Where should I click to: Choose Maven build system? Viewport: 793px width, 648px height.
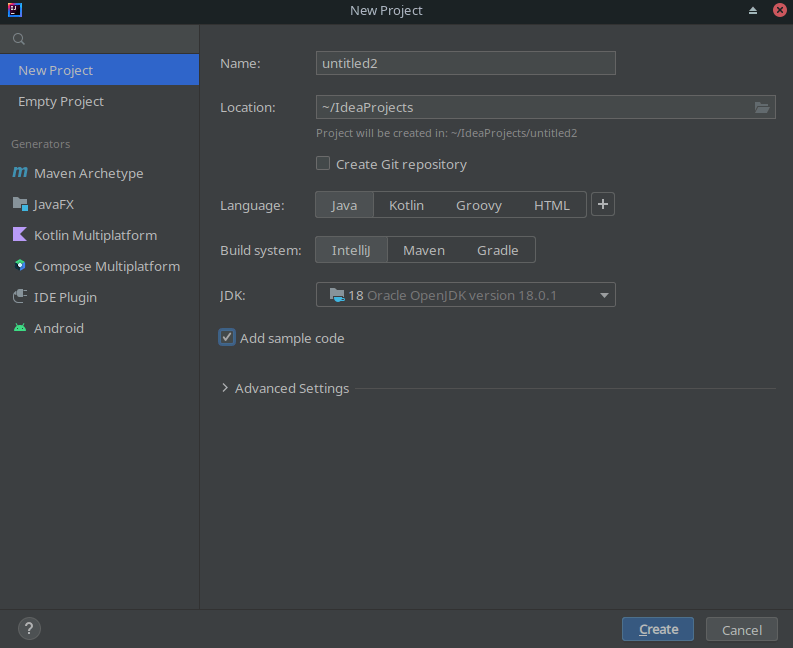424,250
